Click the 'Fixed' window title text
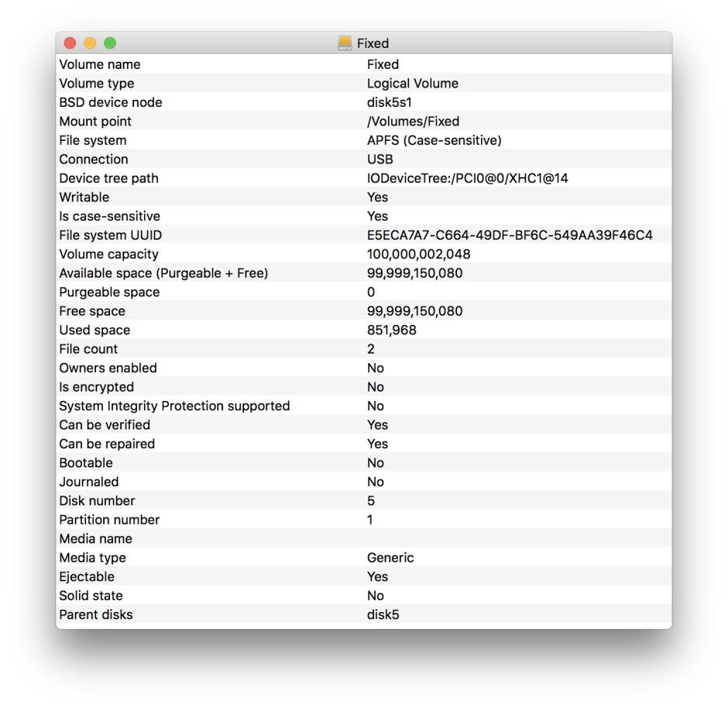This screenshot has width=728, height=709. [x=373, y=43]
